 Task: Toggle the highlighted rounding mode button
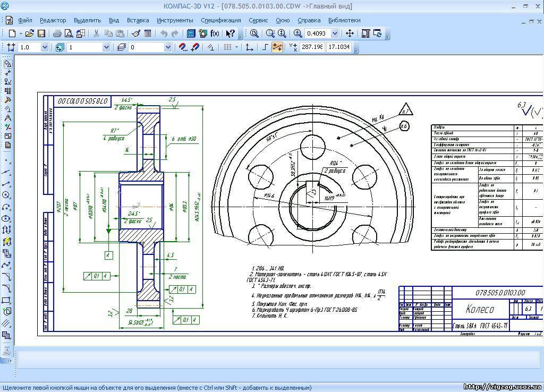[277, 47]
